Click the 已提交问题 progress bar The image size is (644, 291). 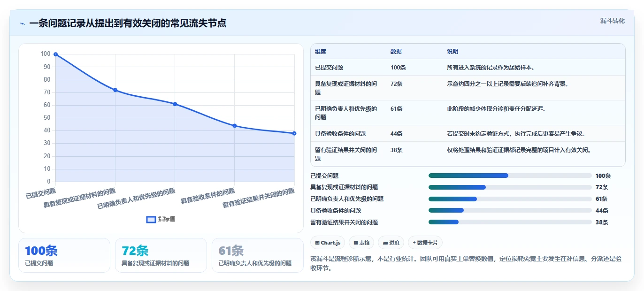click(510, 176)
